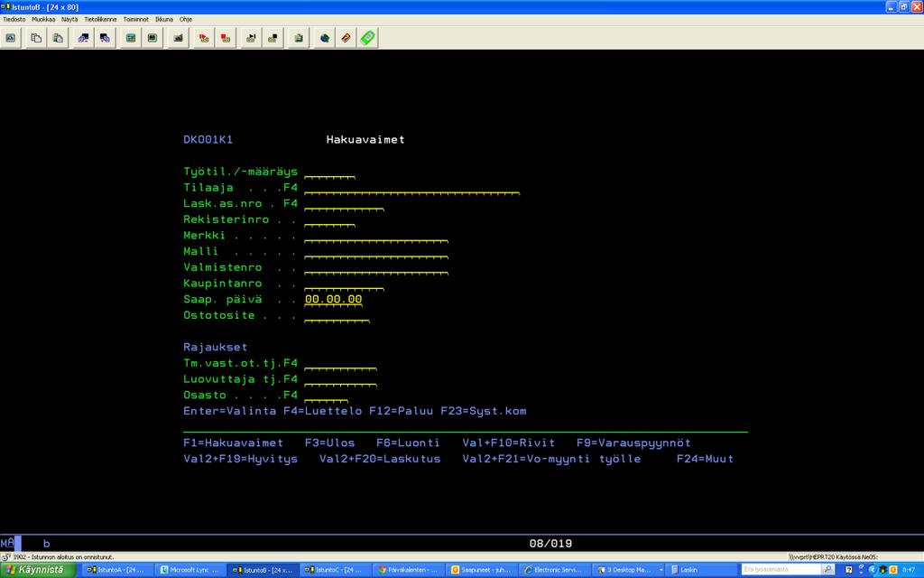
Task: Click the F24=Muut function key text
Action: (x=705, y=459)
